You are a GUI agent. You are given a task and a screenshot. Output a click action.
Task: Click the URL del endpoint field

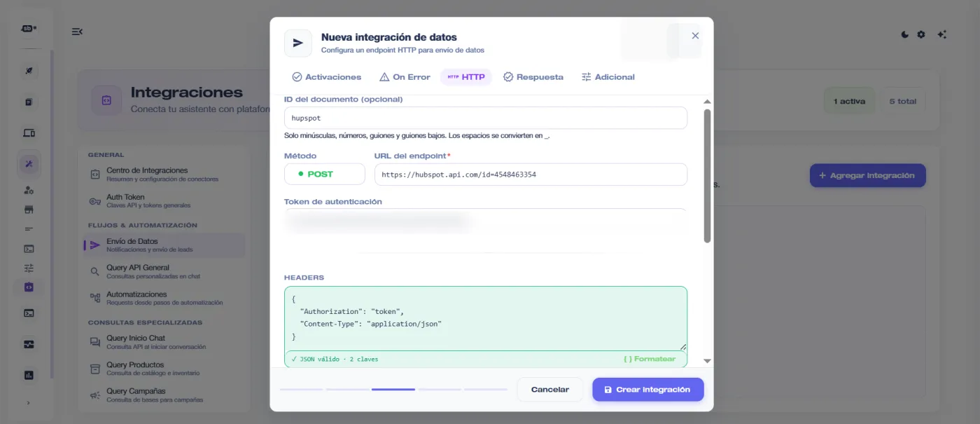point(531,175)
